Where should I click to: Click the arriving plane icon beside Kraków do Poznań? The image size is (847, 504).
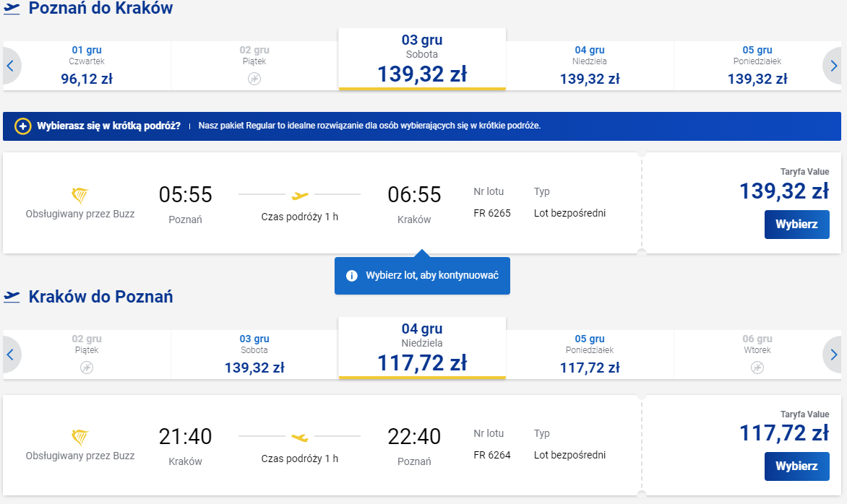pos(12,296)
